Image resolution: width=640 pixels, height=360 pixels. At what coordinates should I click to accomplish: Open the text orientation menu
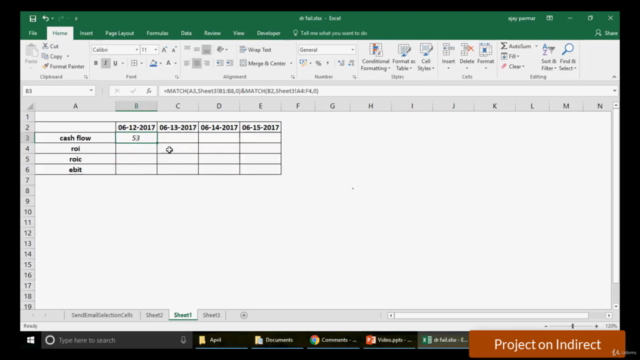pyautogui.click(x=222, y=49)
